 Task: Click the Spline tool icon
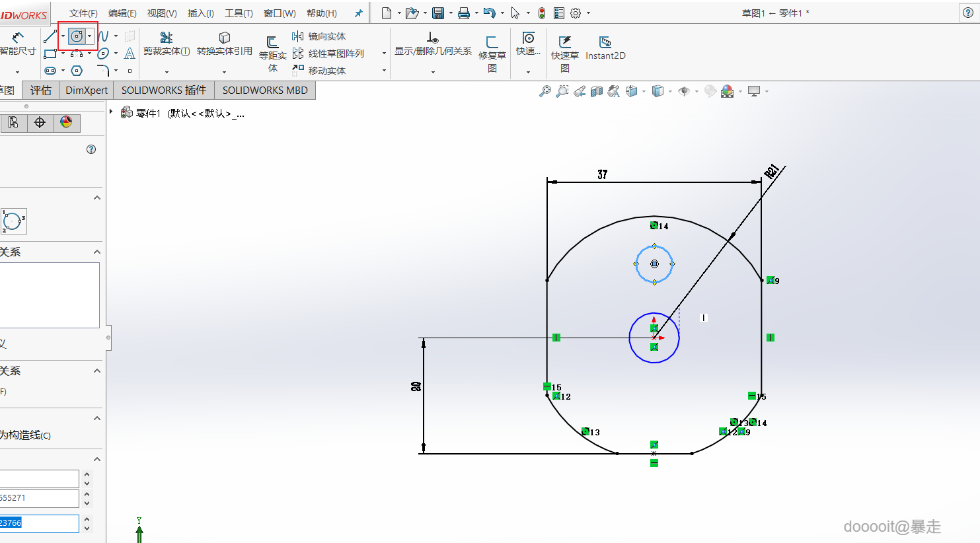click(103, 36)
